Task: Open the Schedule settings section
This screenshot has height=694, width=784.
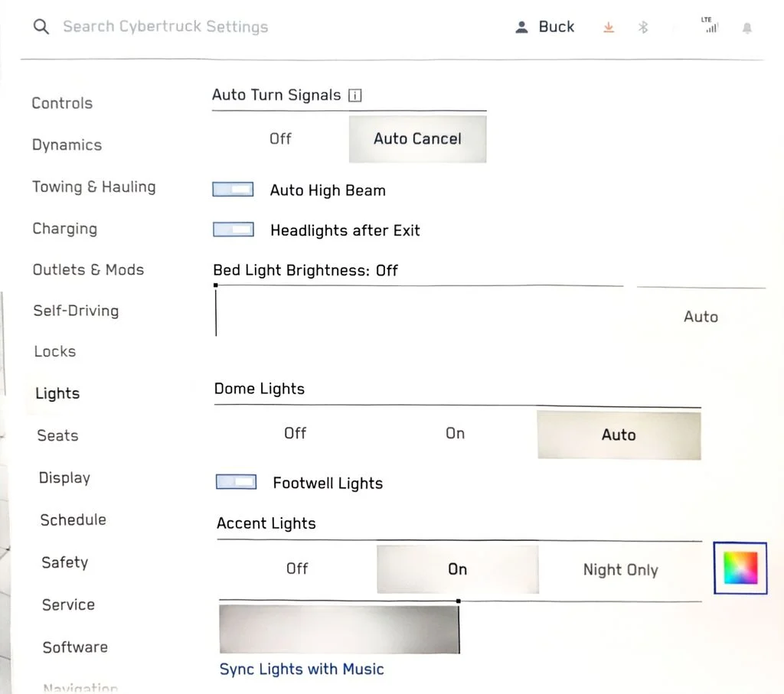Action: point(73,520)
